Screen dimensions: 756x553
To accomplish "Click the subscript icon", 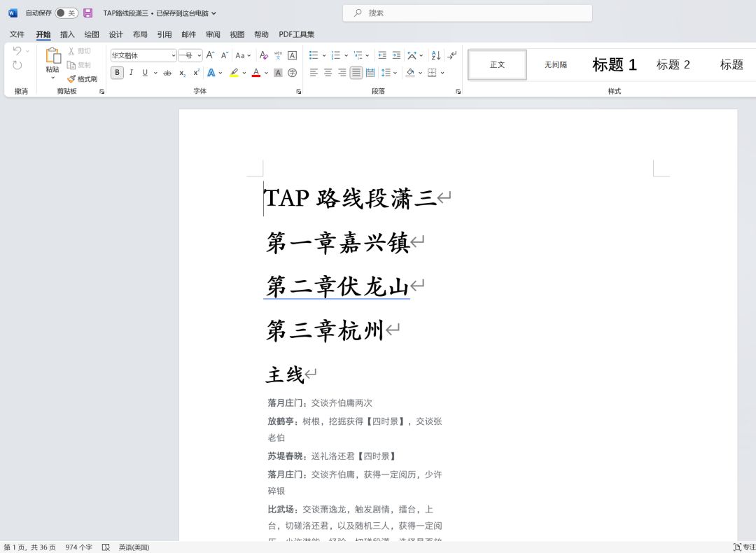I will pos(181,73).
